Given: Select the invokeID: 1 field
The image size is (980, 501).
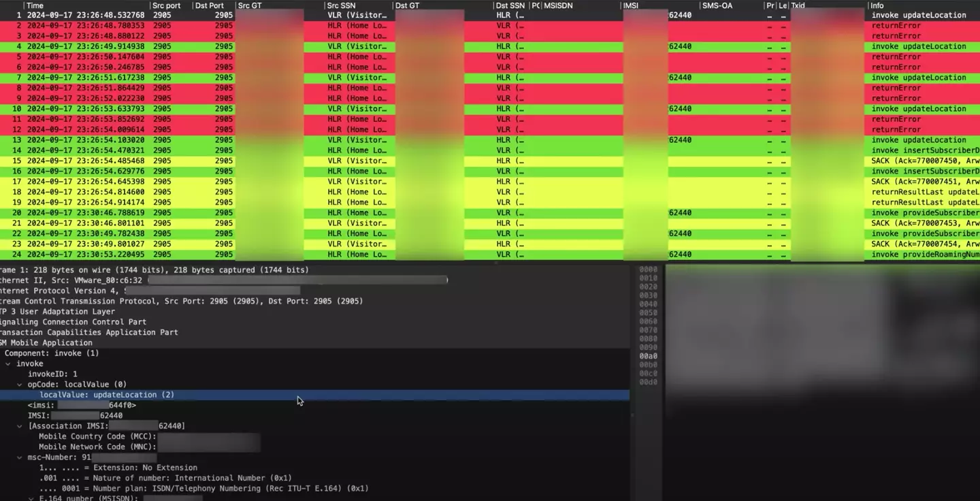Looking at the screenshot, I should coord(52,374).
